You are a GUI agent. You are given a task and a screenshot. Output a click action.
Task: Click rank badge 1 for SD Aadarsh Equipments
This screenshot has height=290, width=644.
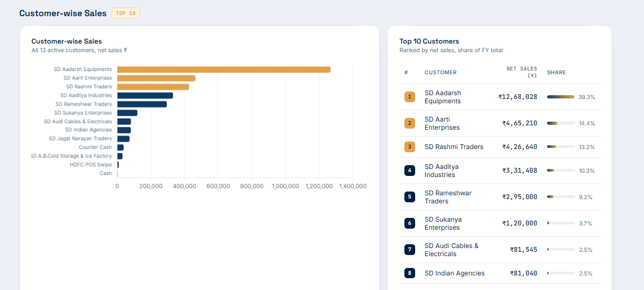coord(409,97)
